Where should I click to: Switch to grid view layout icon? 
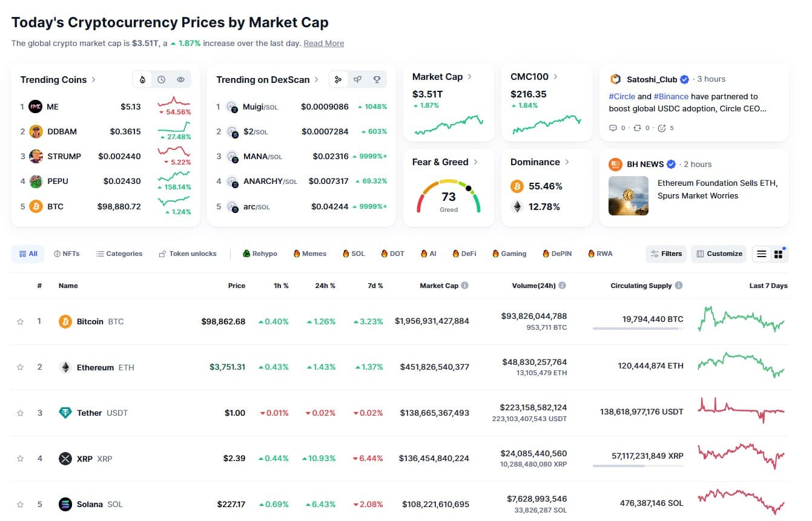[778, 254]
